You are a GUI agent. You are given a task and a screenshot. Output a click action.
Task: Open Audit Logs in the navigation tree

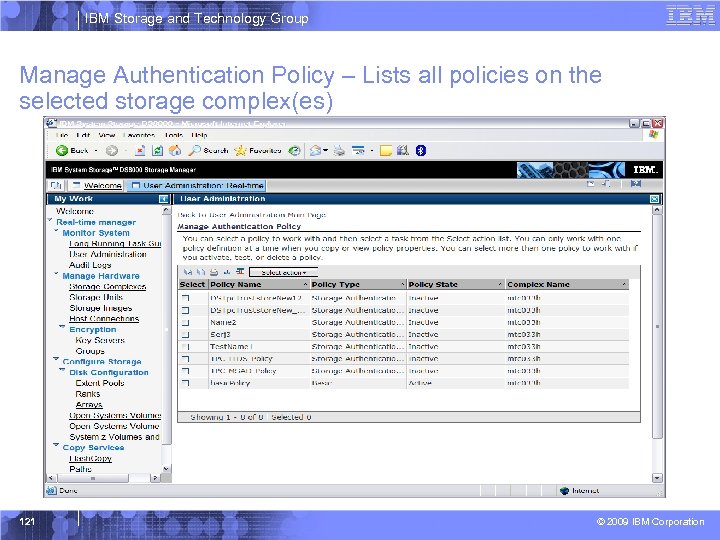coord(90,265)
